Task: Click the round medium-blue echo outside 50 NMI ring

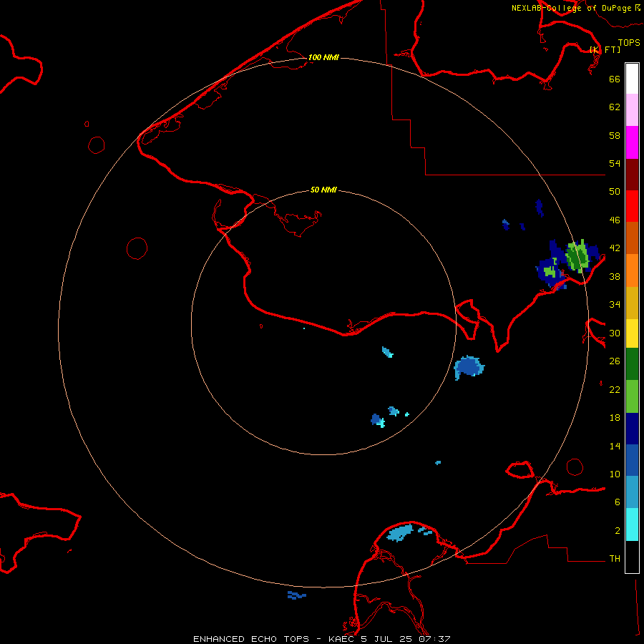Action: 469,367
